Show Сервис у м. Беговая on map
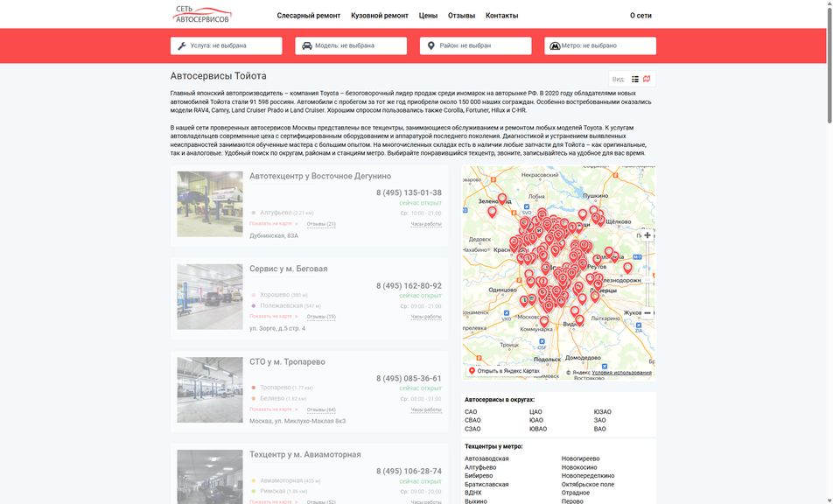This screenshot has width=833, height=504. tap(274, 317)
